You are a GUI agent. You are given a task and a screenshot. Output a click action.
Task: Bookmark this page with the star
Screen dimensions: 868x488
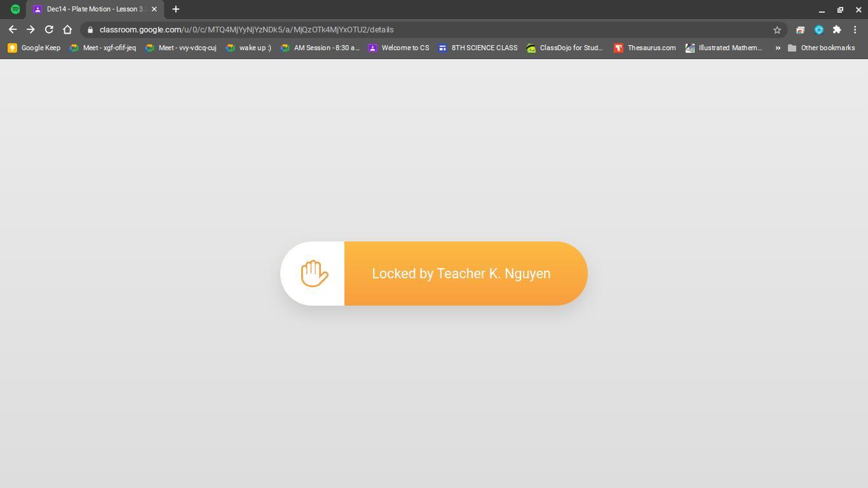point(776,30)
